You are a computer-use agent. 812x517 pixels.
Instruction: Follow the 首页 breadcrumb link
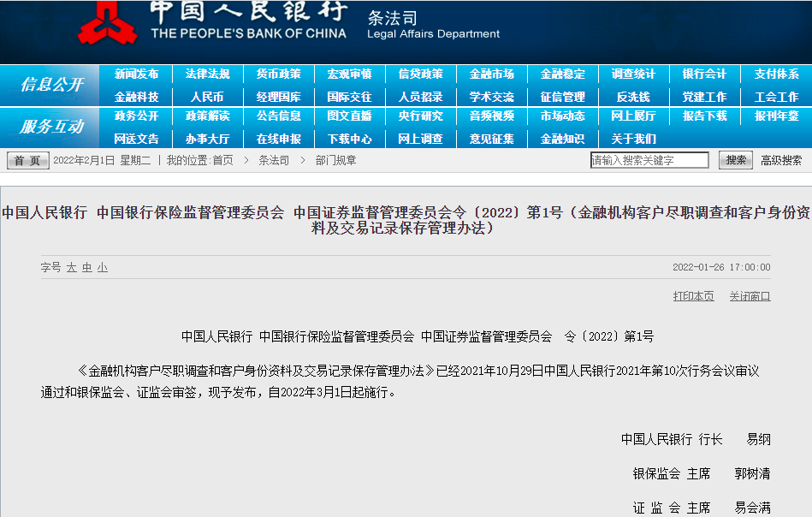[222, 161]
